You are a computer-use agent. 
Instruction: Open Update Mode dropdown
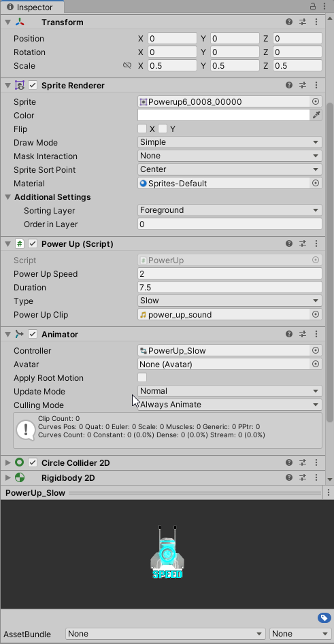coord(230,391)
